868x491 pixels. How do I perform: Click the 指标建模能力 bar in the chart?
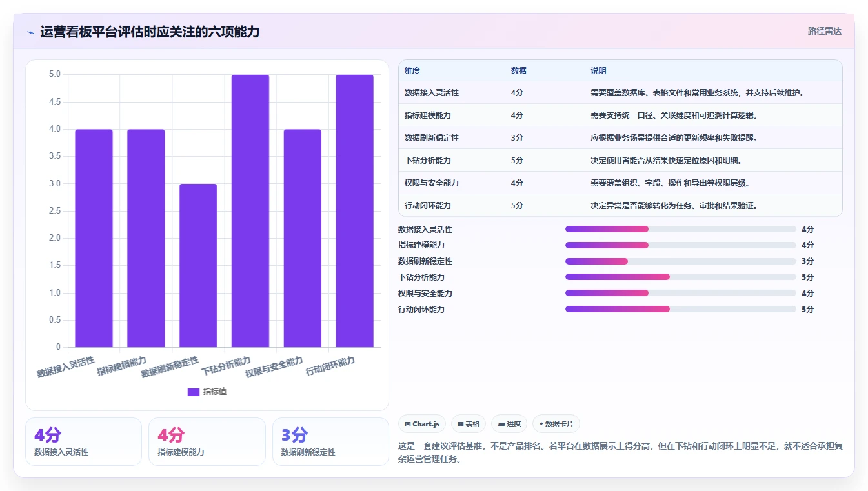(x=146, y=238)
